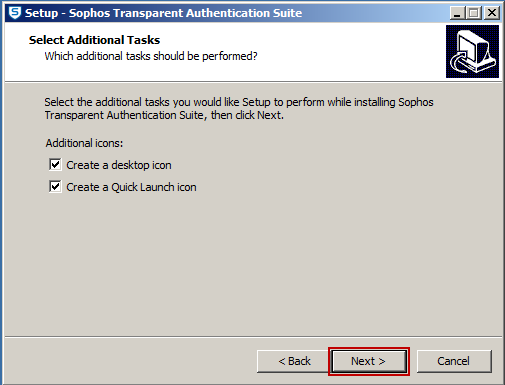Click the "Which additional tasks should be performed?" subtitle

[x=151, y=56]
